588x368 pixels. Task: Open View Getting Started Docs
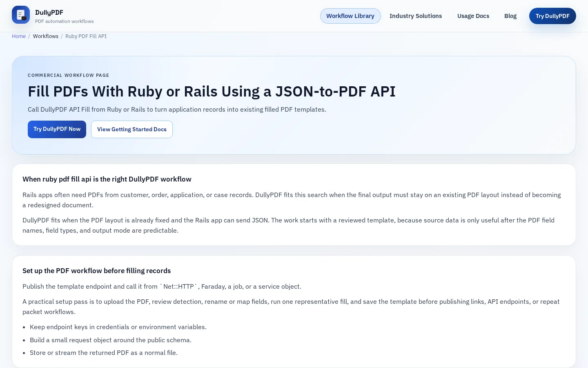(132, 129)
